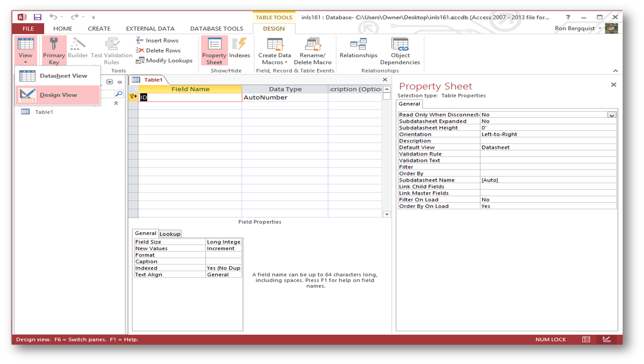Switch to Design view from status bar icon

(x=607, y=339)
